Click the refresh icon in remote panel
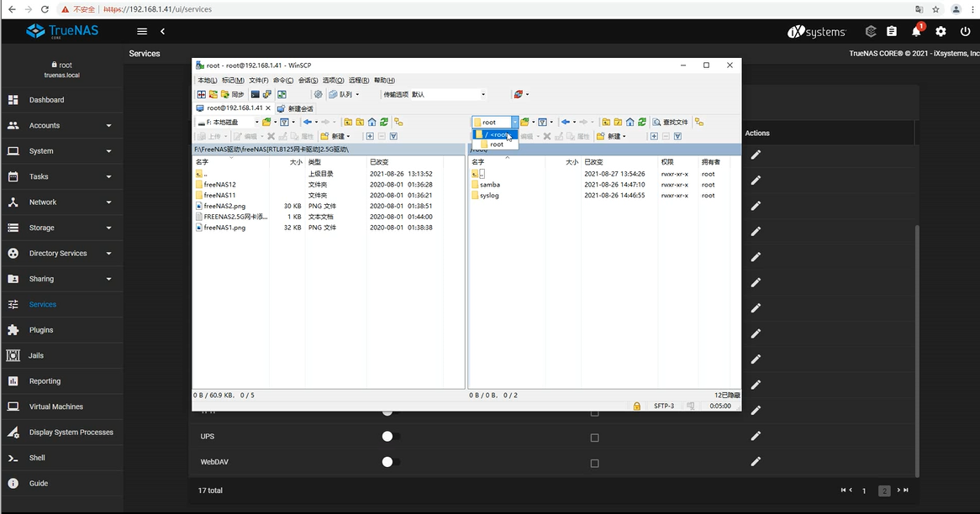Image resolution: width=980 pixels, height=514 pixels. point(641,123)
